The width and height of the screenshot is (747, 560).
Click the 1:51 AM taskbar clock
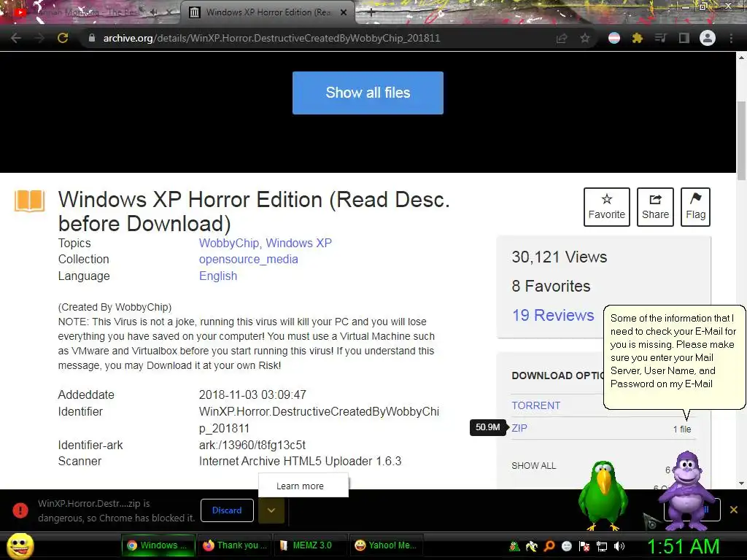click(683, 546)
